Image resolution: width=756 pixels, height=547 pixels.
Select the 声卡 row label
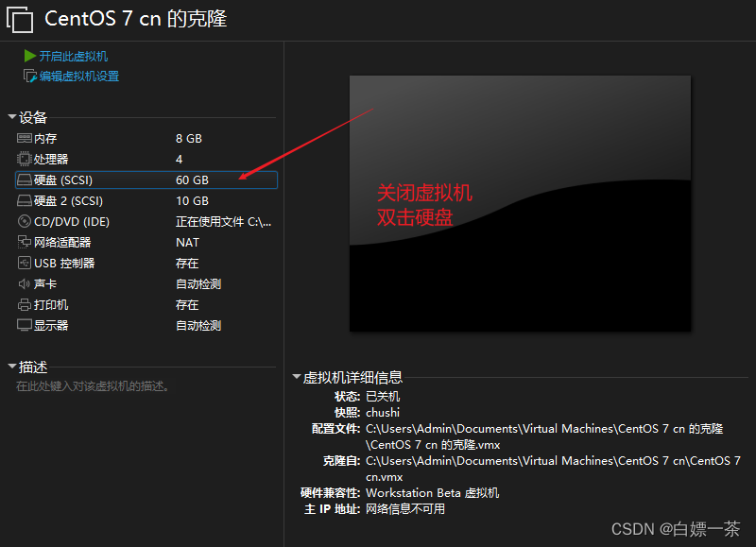coord(45,283)
